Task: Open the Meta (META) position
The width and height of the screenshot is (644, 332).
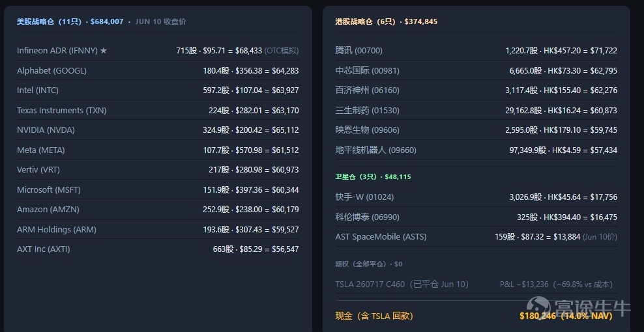Action: (158, 150)
